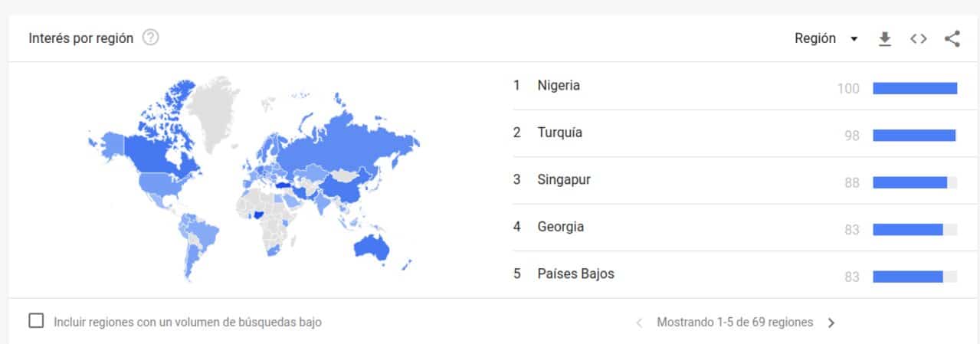Select Turquía in the ranking list
Screen dimensions: 980x344
559,133
